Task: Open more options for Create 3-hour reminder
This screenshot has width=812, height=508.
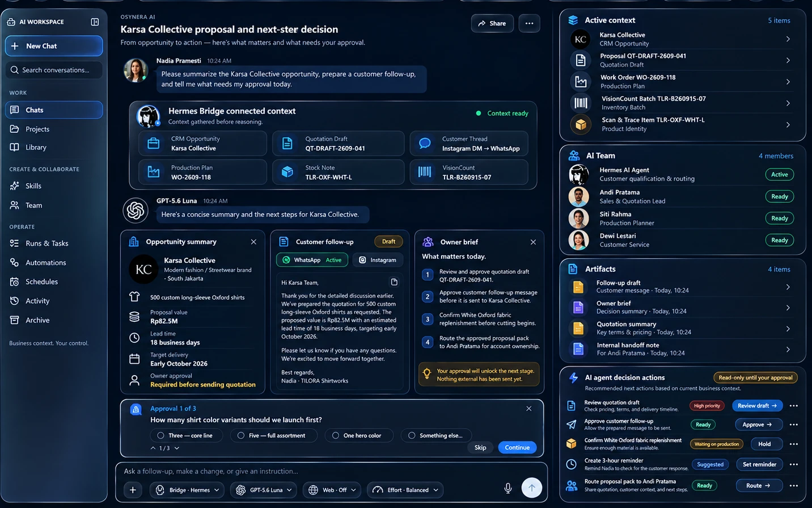Action: click(794, 464)
